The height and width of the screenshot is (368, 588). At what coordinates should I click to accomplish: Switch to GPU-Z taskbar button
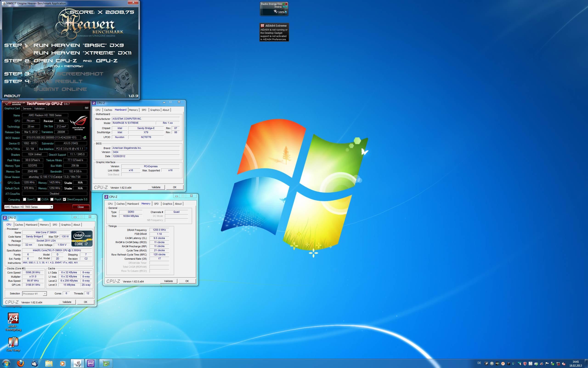(106, 364)
